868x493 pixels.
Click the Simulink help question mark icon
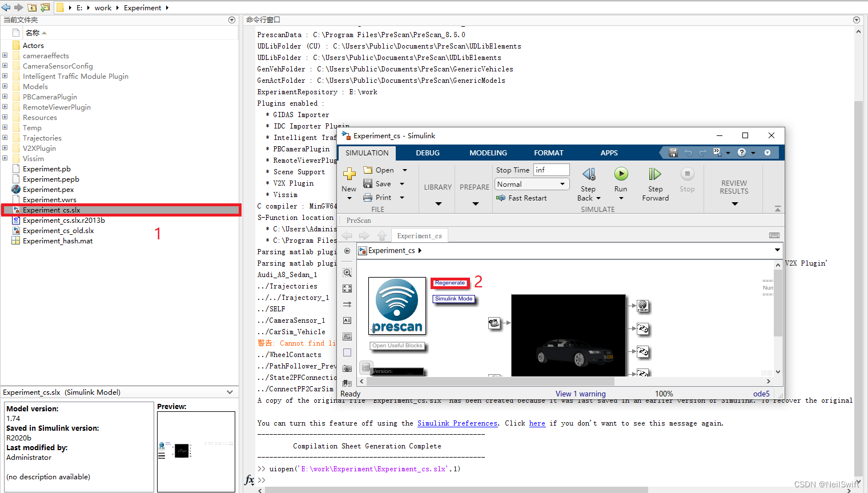(742, 153)
